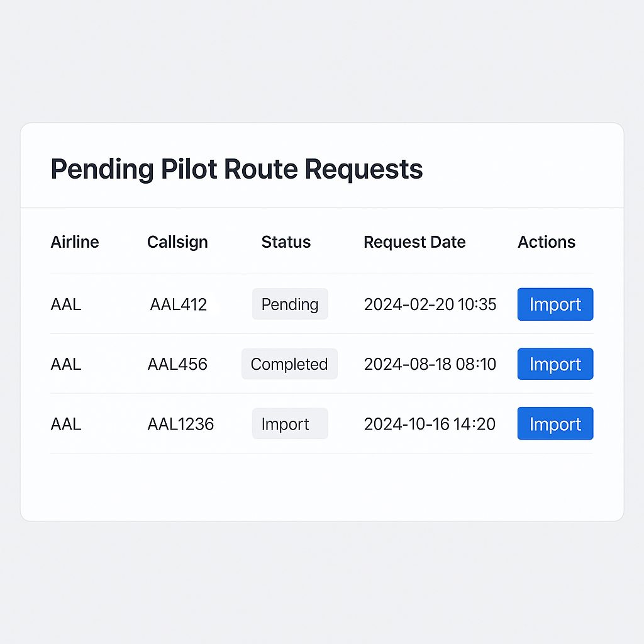
Task: Select the Status column header
Action: (286, 242)
